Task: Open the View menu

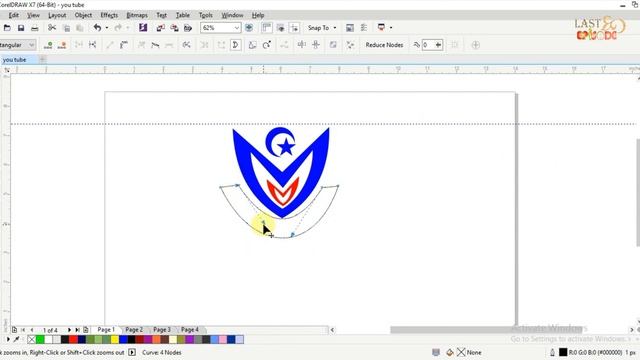Action: (x=33, y=15)
